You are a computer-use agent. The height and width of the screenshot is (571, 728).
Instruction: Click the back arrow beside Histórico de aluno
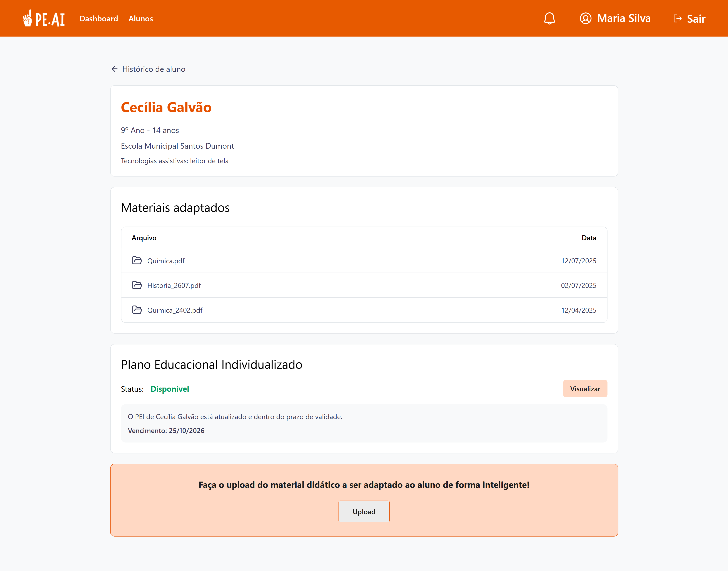(115, 69)
